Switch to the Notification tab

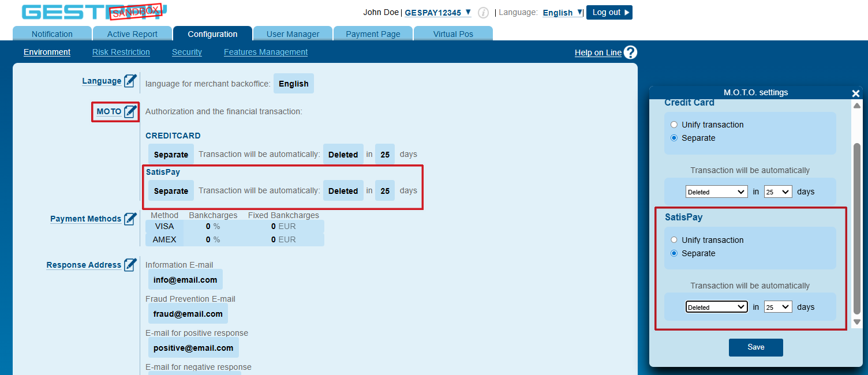52,33
